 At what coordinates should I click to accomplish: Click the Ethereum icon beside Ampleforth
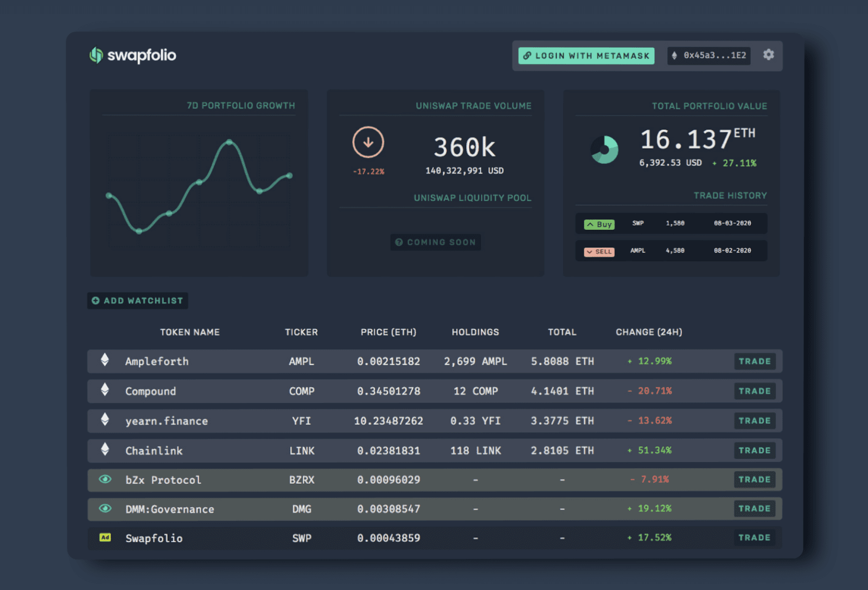(x=105, y=360)
